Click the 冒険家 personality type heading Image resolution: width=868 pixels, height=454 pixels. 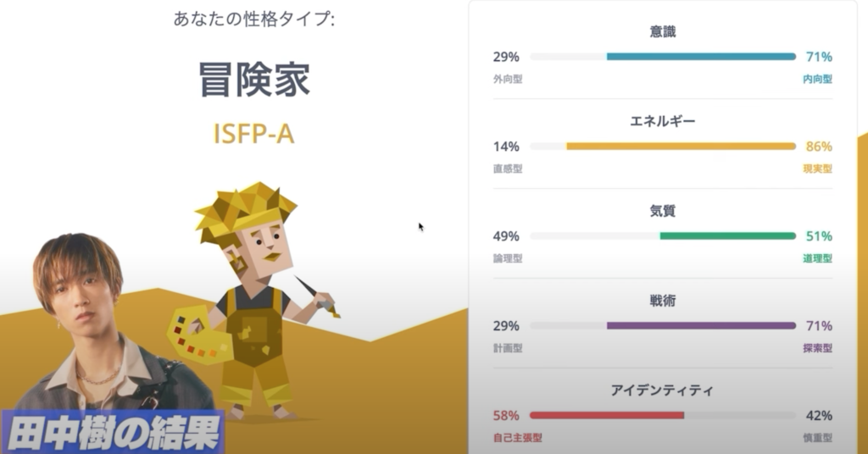(x=254, y=80)
